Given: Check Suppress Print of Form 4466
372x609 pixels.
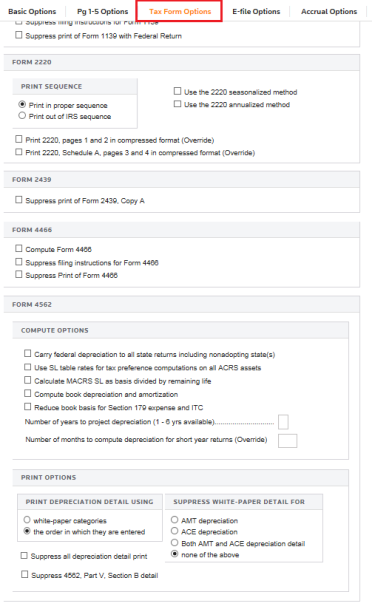Looking at the screenshot, I should (19, 275).
